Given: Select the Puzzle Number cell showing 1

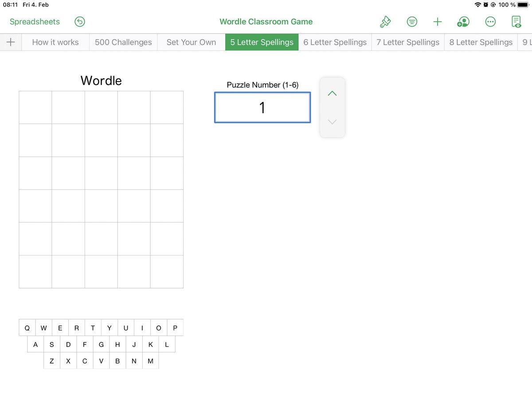Looking at the screenshot, I should coord(262,107).
